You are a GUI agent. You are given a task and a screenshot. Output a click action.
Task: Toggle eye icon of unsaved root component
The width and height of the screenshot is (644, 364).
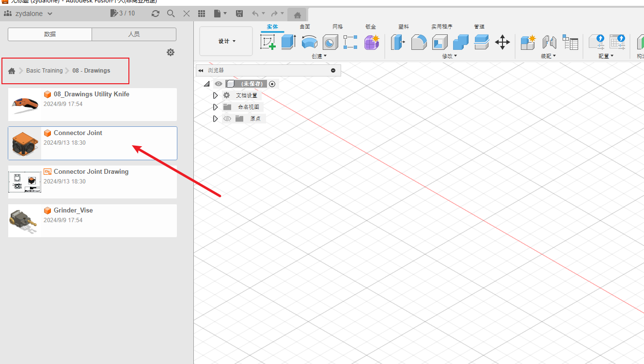point(219,84)
